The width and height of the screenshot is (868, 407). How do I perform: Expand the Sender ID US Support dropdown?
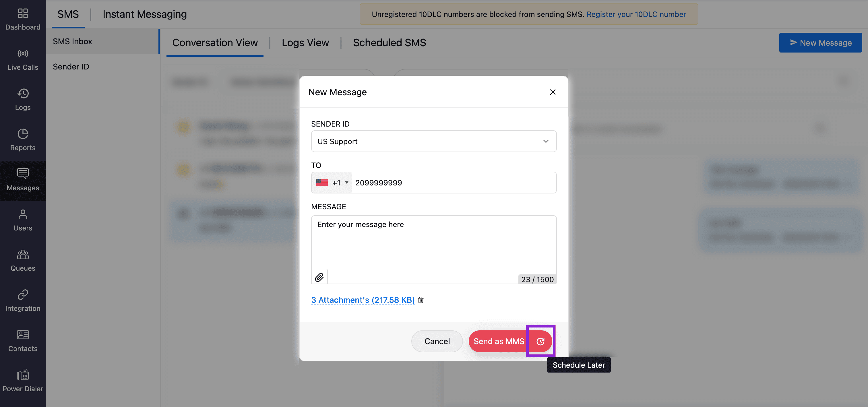(x=433, y=141)
